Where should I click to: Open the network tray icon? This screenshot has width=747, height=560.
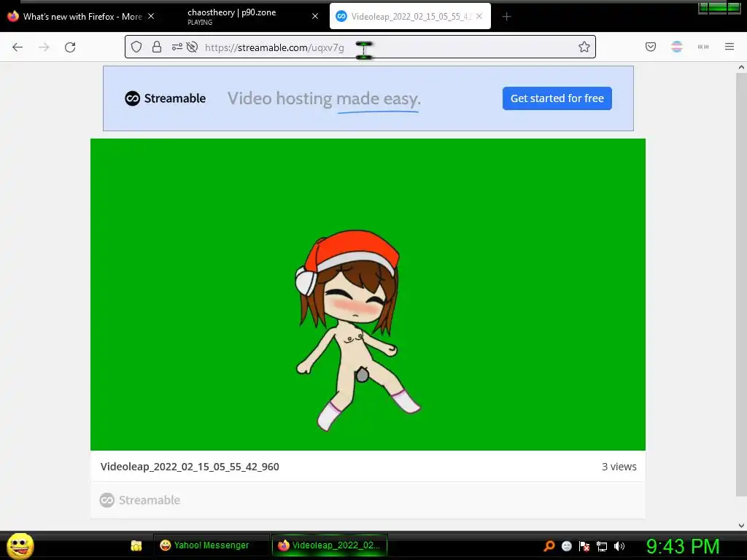click(x=602, y=546)
